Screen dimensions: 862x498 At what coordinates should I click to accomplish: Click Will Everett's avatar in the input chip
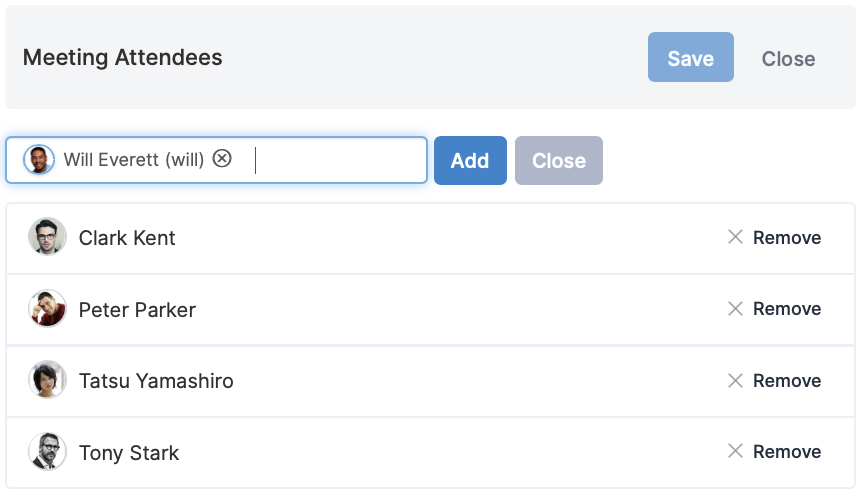pyautogui.click(x=38, y=159)
